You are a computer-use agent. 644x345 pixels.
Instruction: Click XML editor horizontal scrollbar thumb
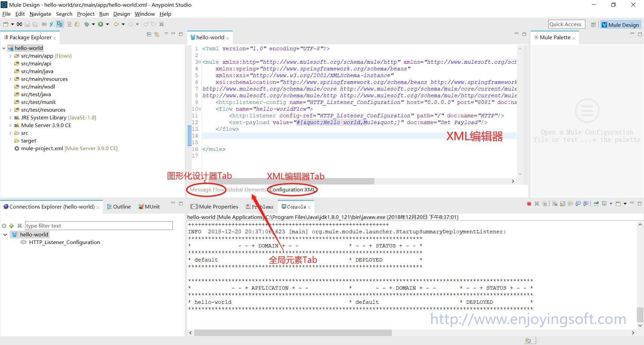tap(291, 181)
